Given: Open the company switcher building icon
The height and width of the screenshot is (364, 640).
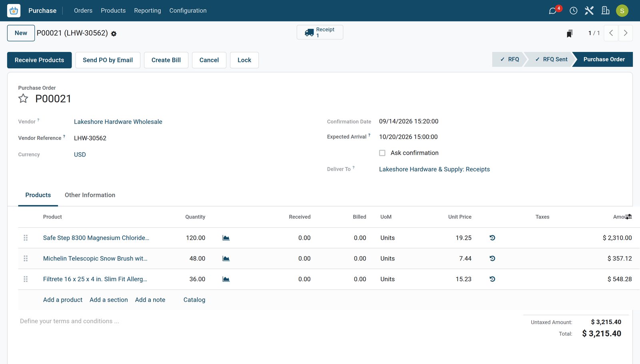Looking at the screenshot, I should click(606, 11).
